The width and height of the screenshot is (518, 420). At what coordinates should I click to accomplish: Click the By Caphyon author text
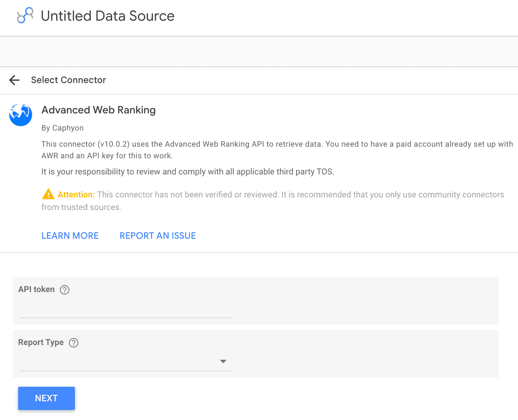click(x=63, y=128)
